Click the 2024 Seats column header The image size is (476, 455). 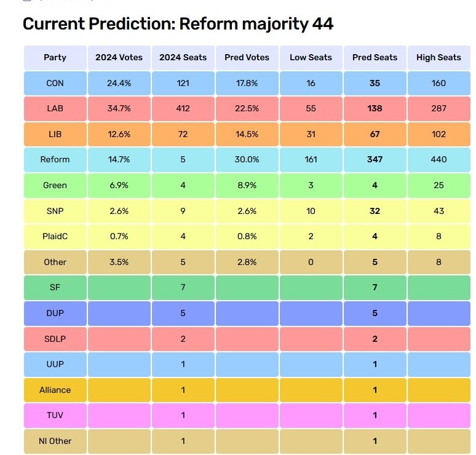point(183,57)
